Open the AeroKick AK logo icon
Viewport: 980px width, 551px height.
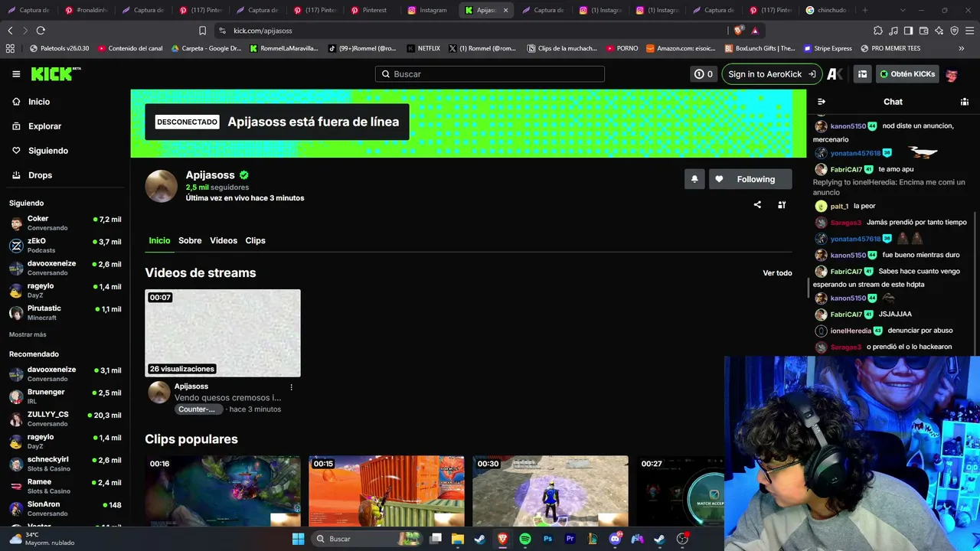pyautogui.click(x=835, y=74)
